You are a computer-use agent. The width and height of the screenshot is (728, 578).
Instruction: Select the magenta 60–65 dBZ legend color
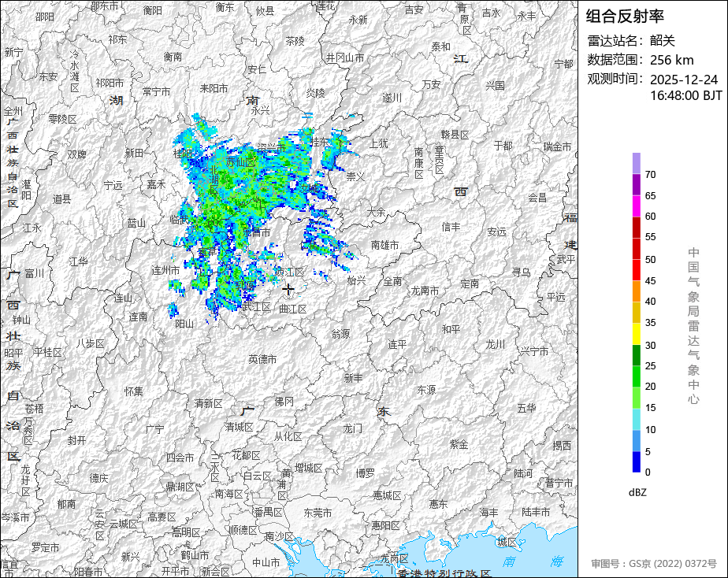(x=636, y=206)
